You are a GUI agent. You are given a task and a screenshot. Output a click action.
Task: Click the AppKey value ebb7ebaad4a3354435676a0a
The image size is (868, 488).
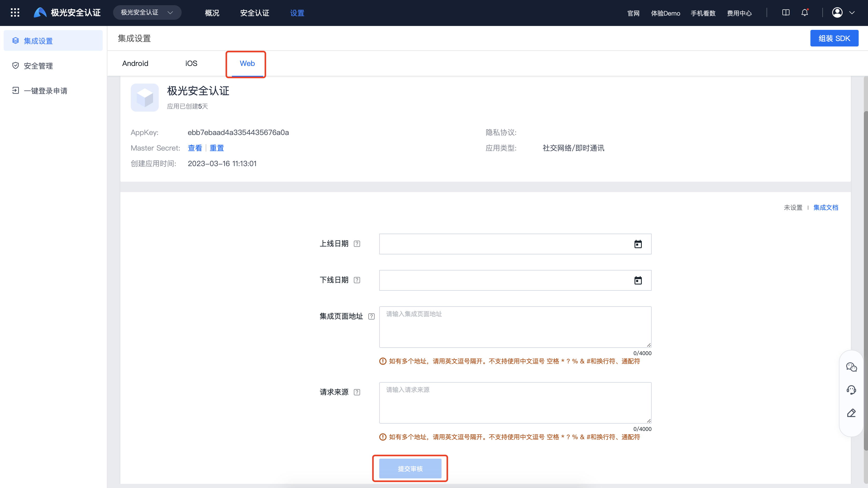tap(238, 133)
